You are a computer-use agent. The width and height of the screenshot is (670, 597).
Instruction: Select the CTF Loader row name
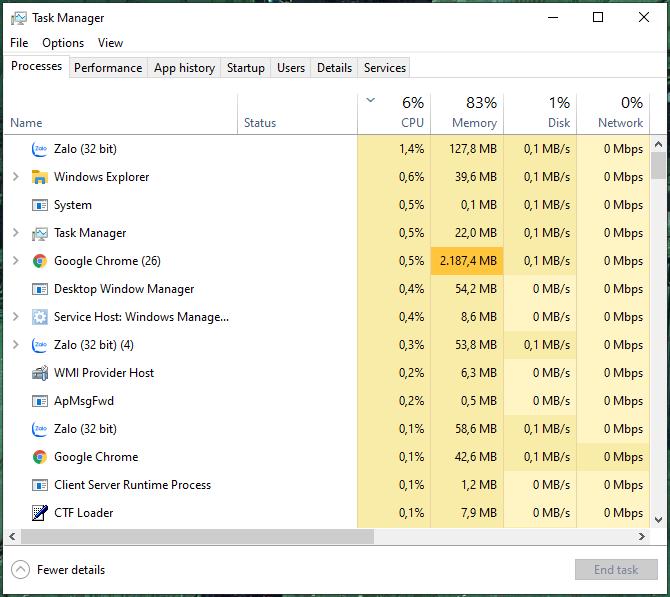[x=83, y=513]
